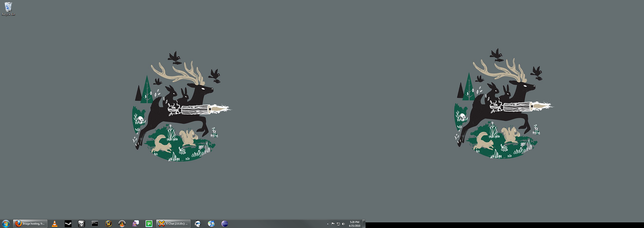Click the taskbar clock showing 5:20 PM

click(355, 224)
